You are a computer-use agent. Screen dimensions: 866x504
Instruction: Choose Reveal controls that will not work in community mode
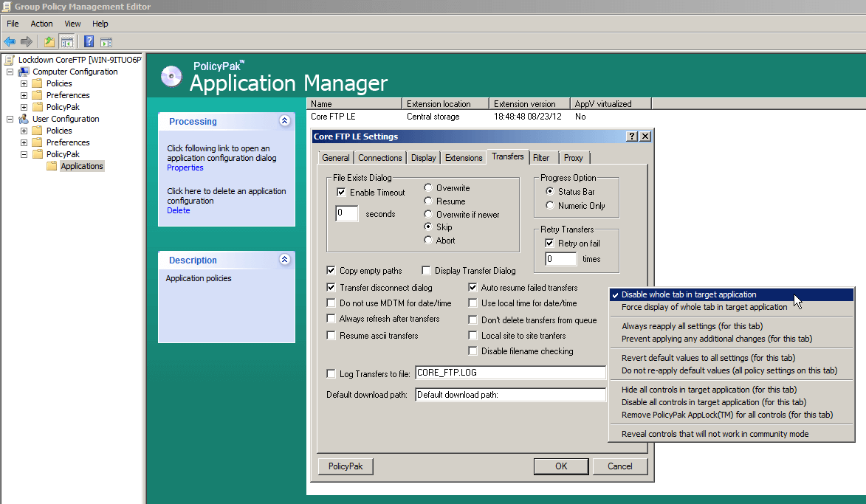[x=731, y=434]
